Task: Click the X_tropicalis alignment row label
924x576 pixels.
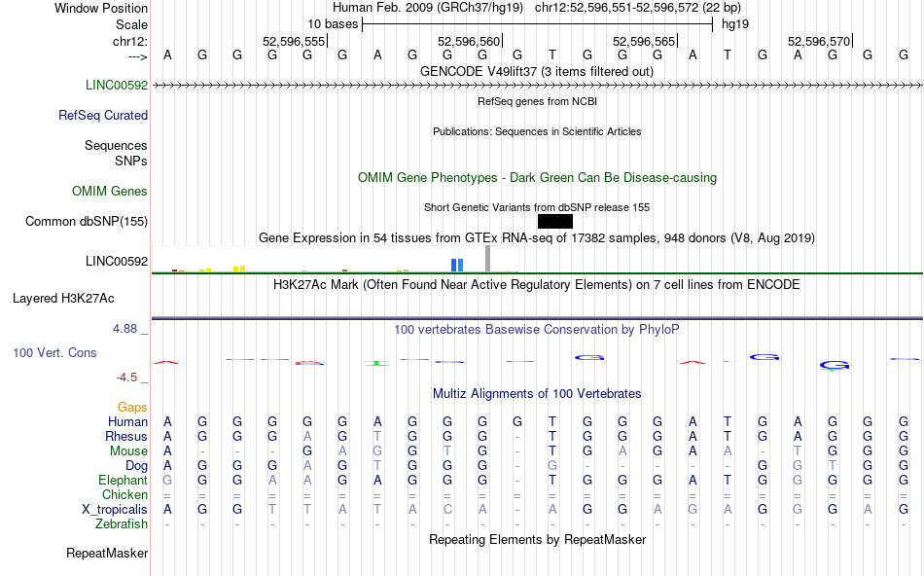Action: [115, 510]
